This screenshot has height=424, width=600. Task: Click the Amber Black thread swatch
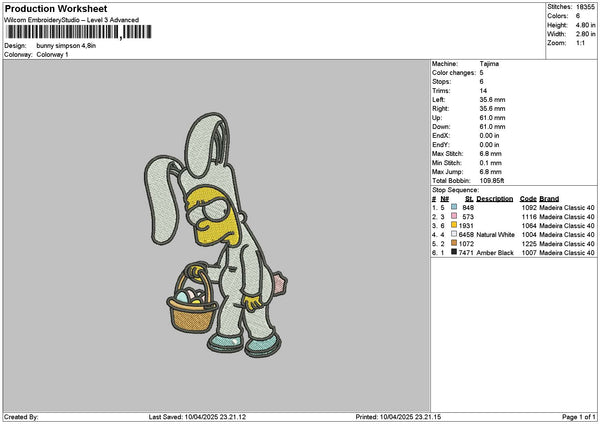(454, 252)
